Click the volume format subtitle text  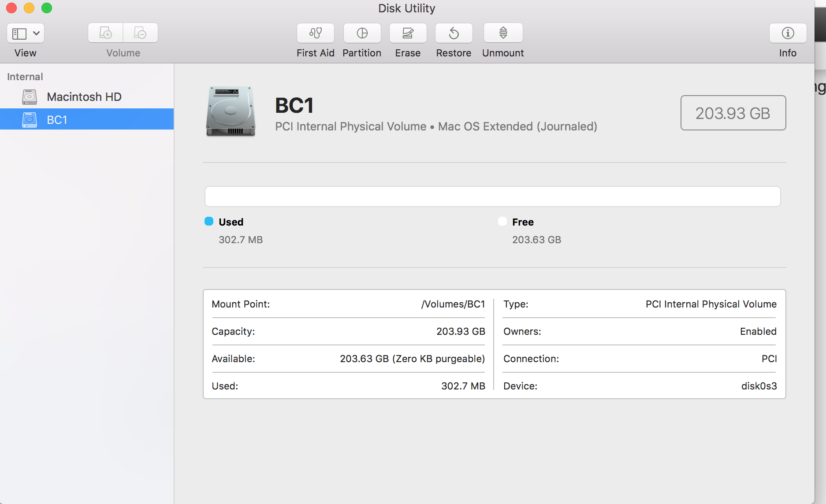[x=436, y=126]
